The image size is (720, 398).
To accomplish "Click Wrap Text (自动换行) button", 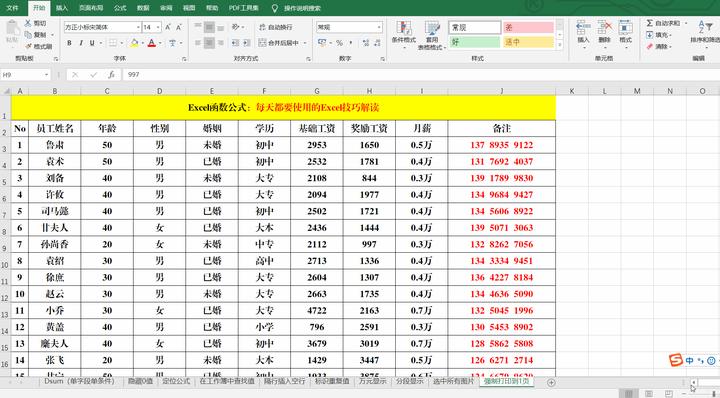I will coord(276,28).
